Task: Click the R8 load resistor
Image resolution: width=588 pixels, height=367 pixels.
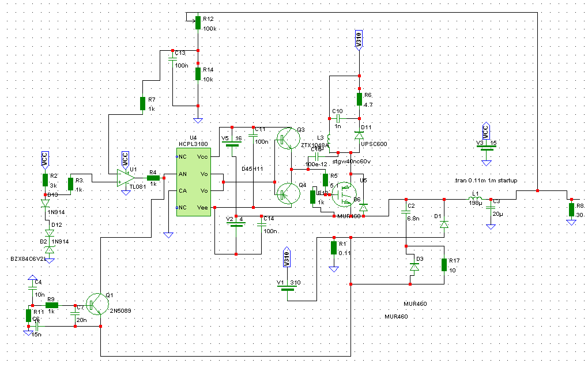Action: 571,210
